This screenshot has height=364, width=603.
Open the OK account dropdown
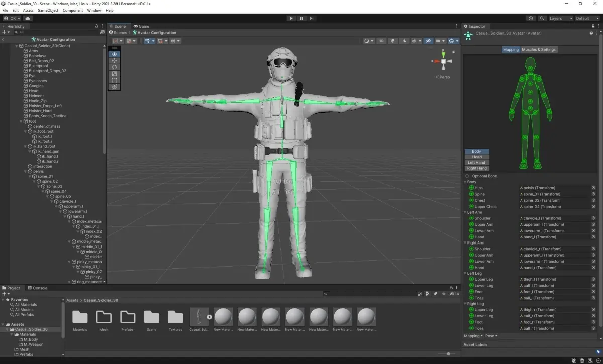click(13, 18)
